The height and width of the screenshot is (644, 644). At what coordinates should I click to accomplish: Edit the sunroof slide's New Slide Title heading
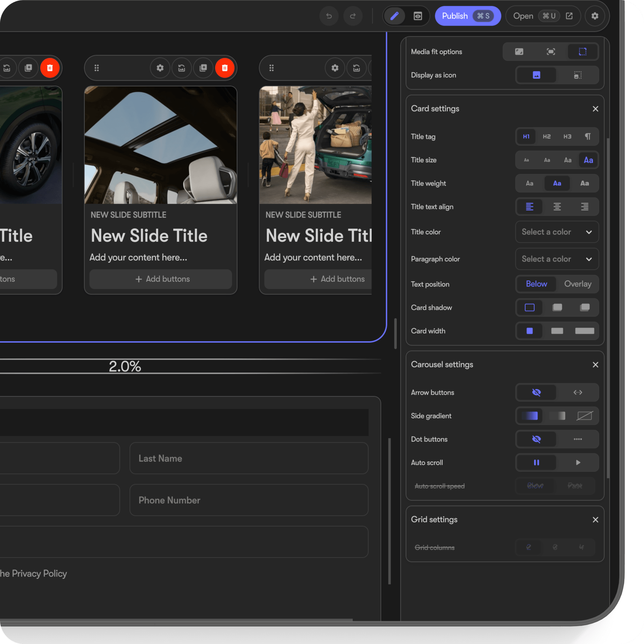(149, 236)
